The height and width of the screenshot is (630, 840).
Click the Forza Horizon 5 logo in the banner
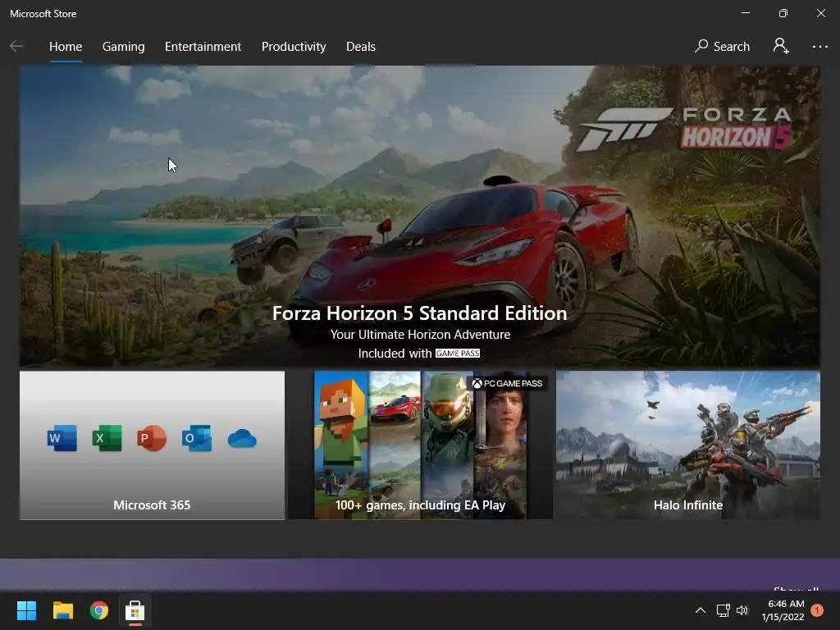point(684,129)
